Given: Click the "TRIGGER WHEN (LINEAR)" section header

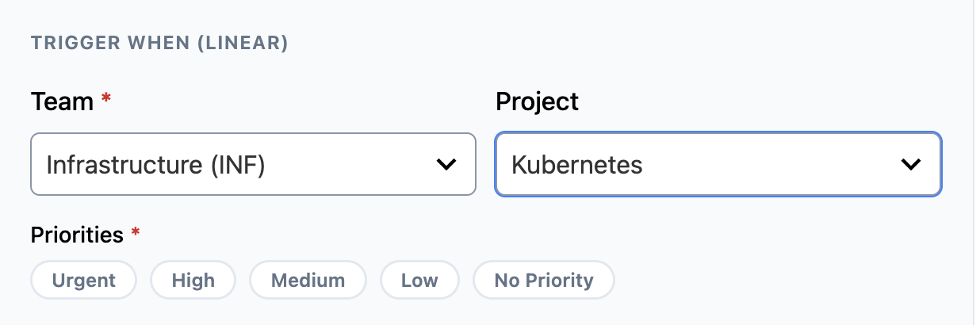Looking at the screenshot, I should tap(159, 44).
